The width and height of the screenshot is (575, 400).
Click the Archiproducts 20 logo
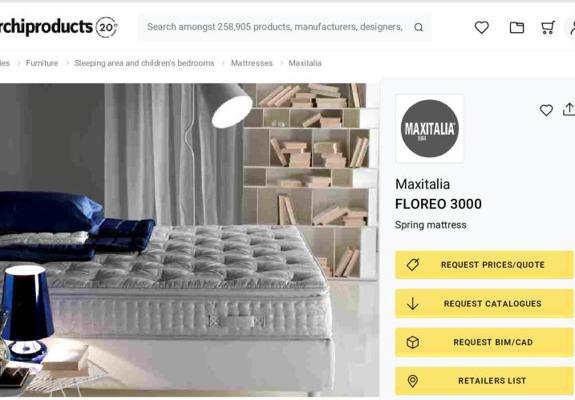coord(58,27)
